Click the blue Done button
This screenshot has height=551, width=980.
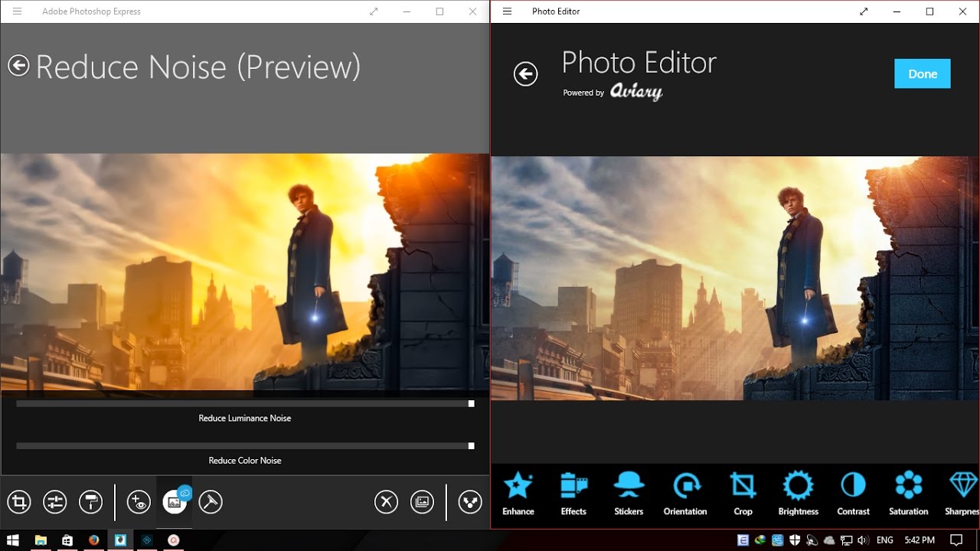coord(923,73)
